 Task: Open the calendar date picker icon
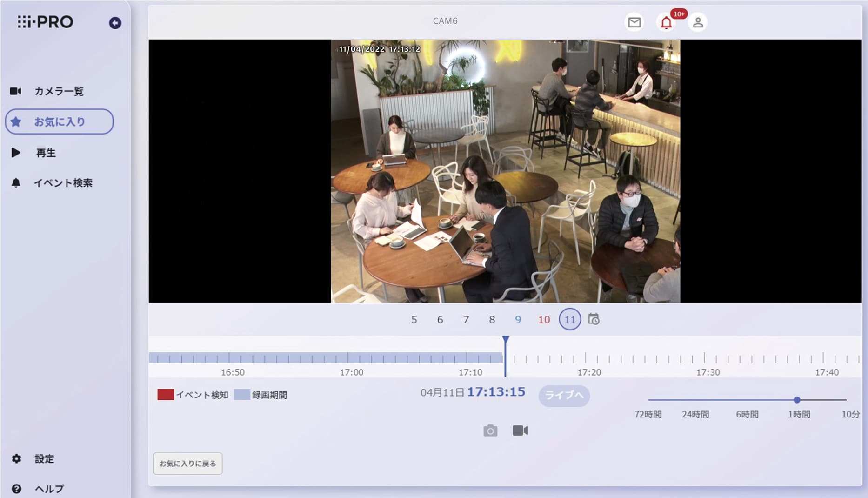pyautogui.click(x=594, y=319)
